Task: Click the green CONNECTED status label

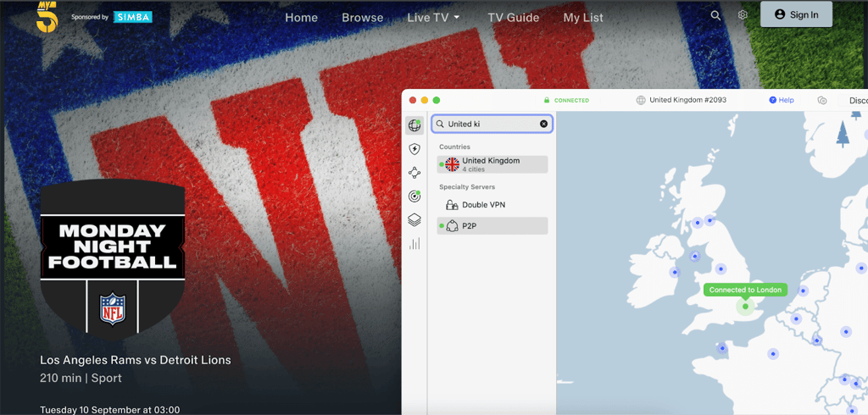Action: click(571, 101)
